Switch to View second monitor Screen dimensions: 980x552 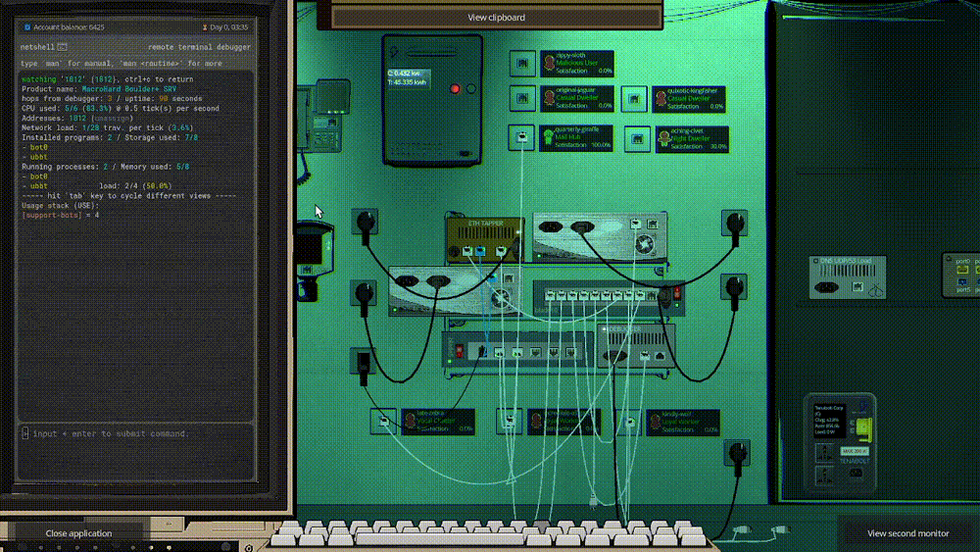point(907,533)
